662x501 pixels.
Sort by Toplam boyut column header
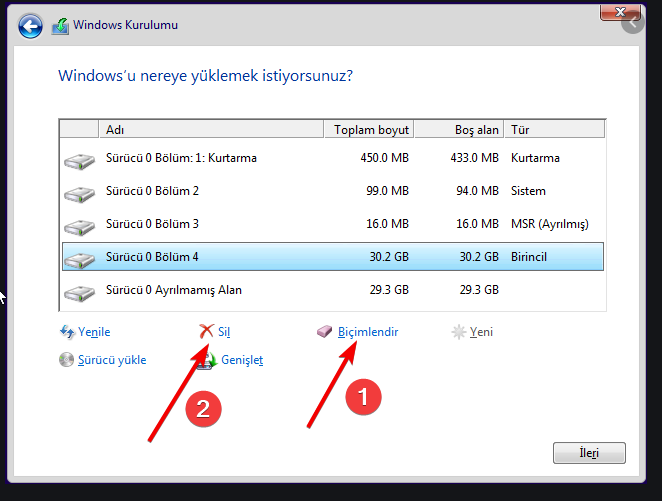(369, 130)
